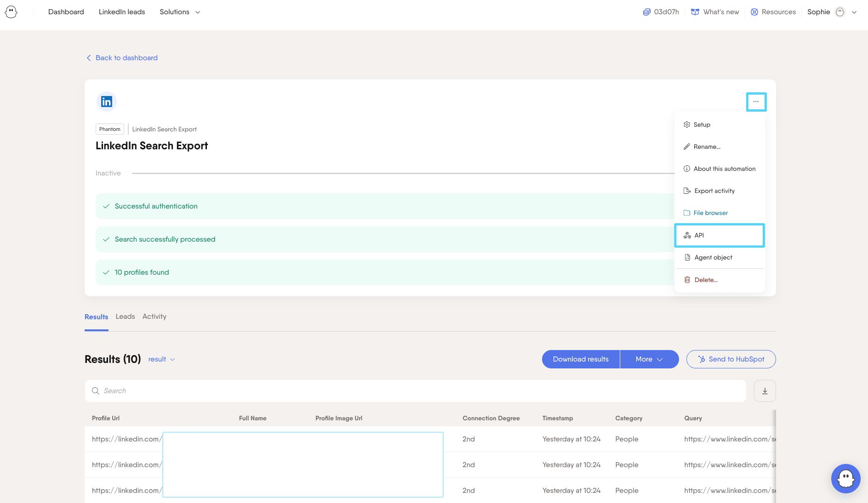Screen dimensions: 868x503
Task: Switch to the Results tab
Action: point(97,317)
